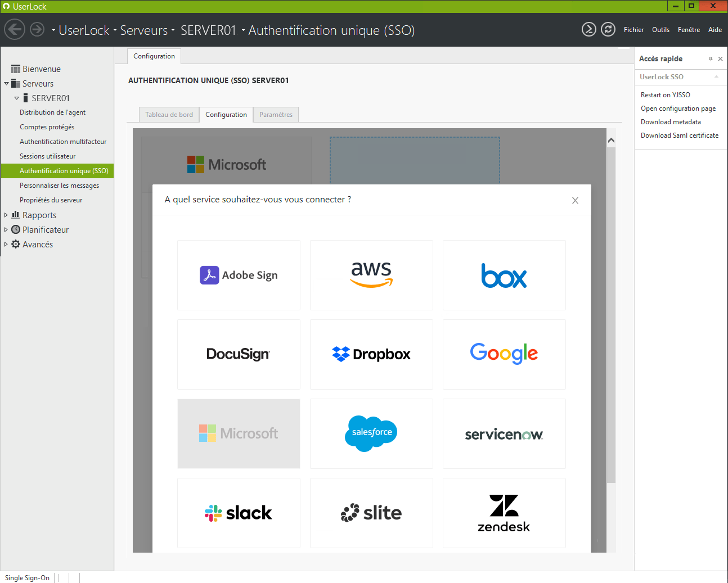Viewport: 728px width, 583px height.
Task: Refresh the view with the circular arrows icon
Action: pyautogui.click(x=608, y=29)
